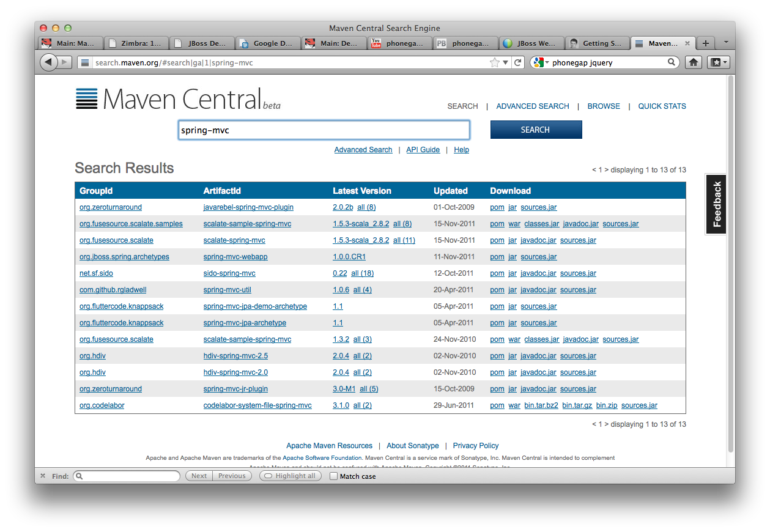Open the Feedback side tab
Screen dimensions: 770x532
717,204
